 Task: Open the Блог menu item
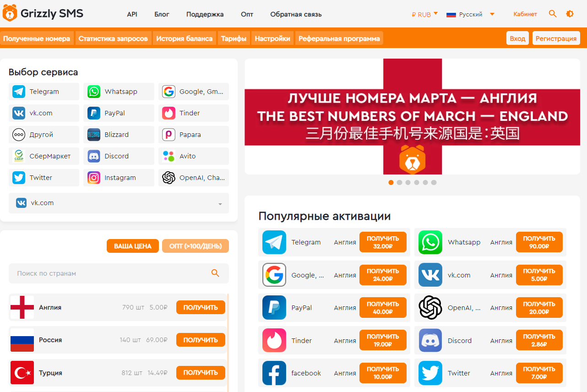pyautogui.click(x=162, y=14)
